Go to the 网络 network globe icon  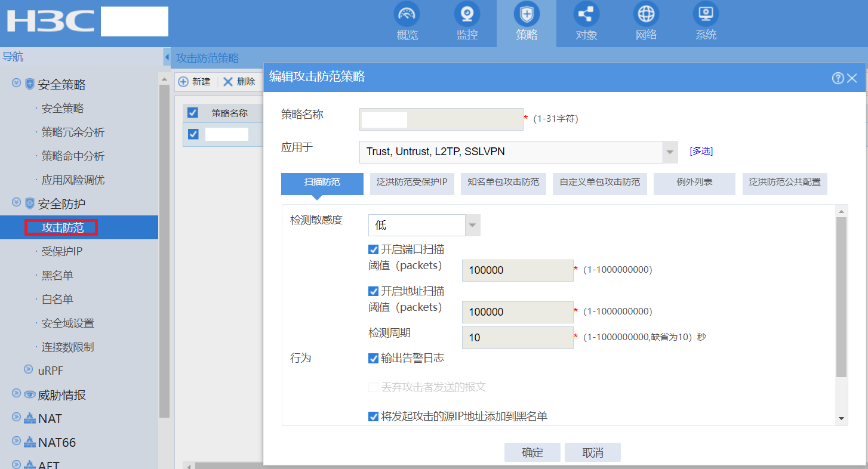pos(646,14)
